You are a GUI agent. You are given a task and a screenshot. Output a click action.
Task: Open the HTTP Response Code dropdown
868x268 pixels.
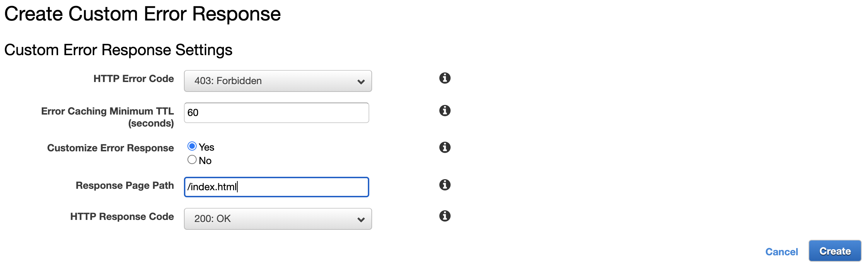(x=277, y=219)
